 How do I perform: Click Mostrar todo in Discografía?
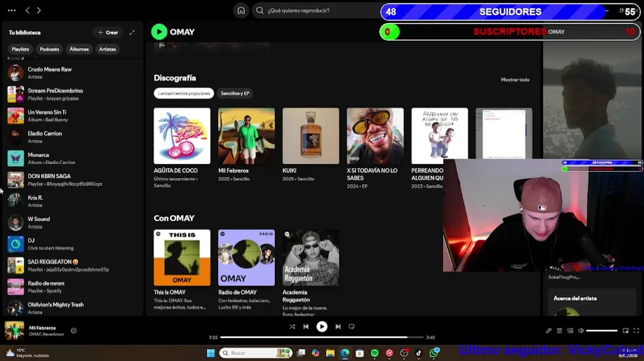pos(515,80)
